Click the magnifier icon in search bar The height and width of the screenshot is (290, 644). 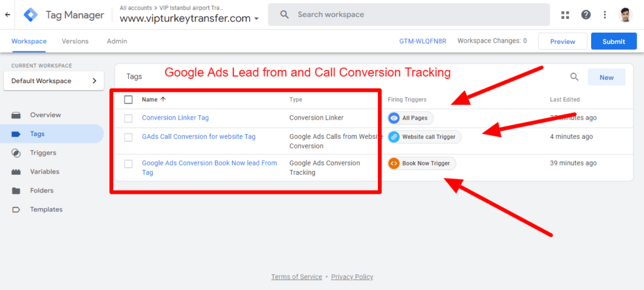coord(285,14)
